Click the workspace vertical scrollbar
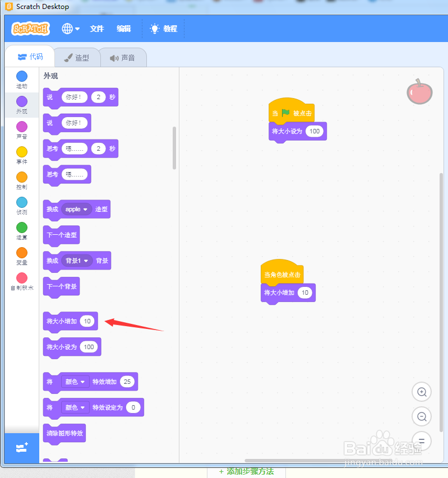This screenshot has height=478, width=448. 441,302
